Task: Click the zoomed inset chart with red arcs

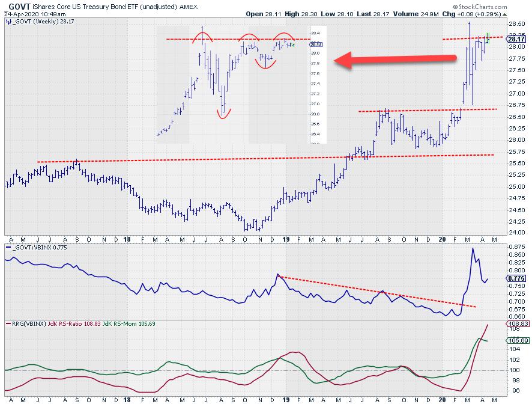Action: coord(240,84)
